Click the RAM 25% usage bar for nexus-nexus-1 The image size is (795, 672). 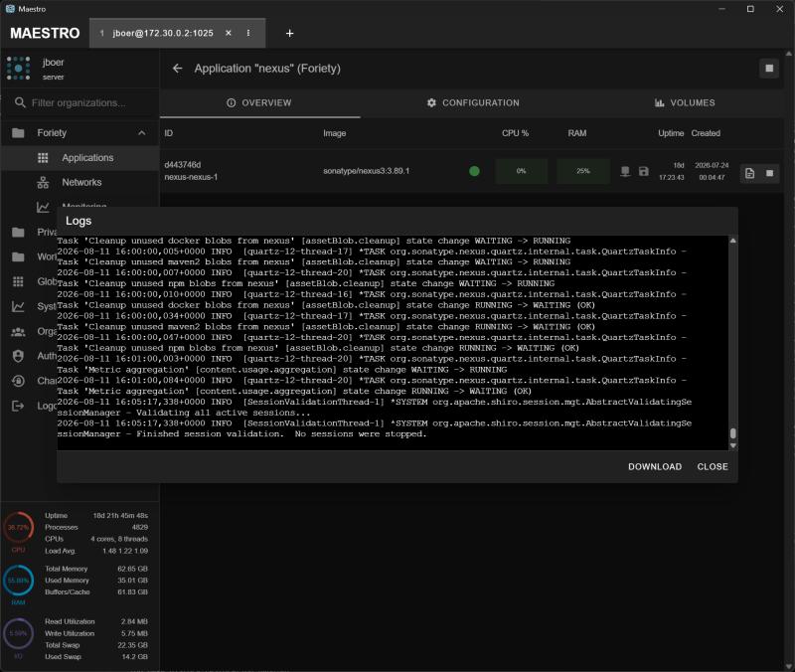(583, 171)
